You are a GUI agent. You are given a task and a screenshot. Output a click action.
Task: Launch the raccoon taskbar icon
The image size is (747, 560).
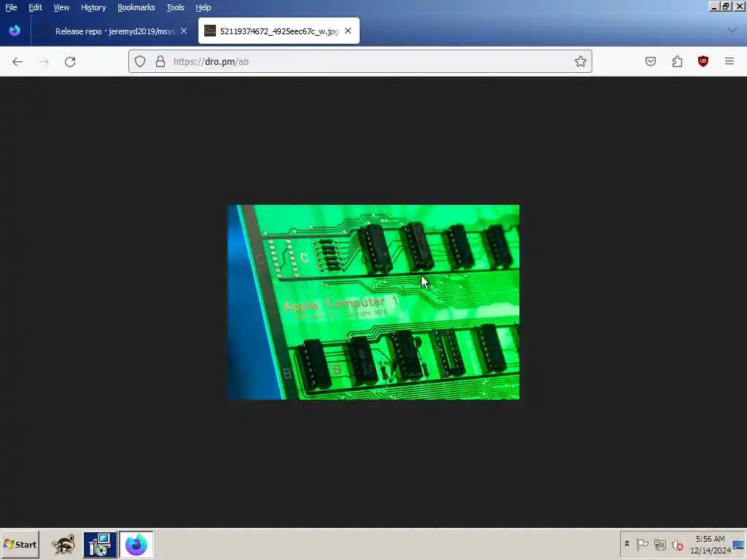[63, 544]
